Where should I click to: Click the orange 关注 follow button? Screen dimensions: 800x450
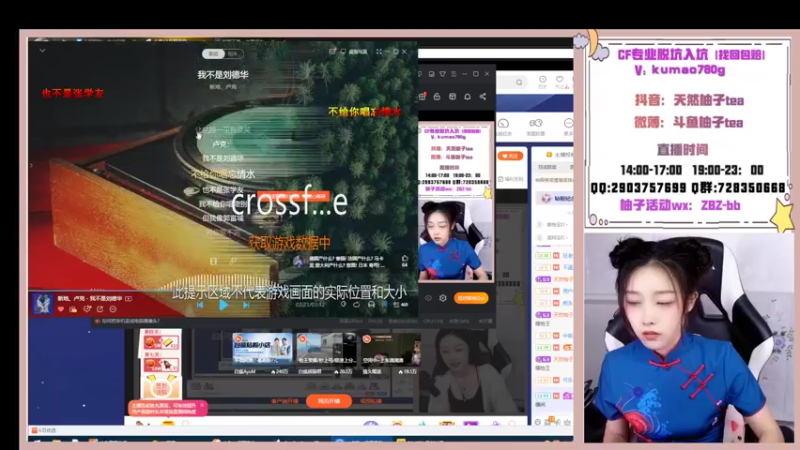coord(510,156)
